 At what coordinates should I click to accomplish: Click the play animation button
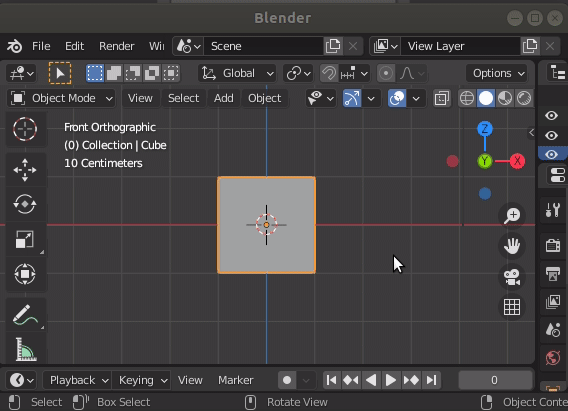click(390, 380)
